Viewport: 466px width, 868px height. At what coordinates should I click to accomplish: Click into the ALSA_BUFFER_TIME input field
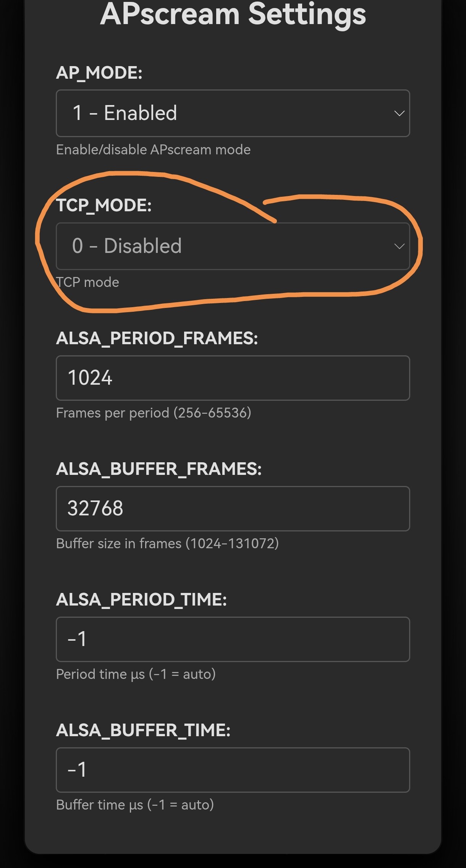[x=233, y=770]
